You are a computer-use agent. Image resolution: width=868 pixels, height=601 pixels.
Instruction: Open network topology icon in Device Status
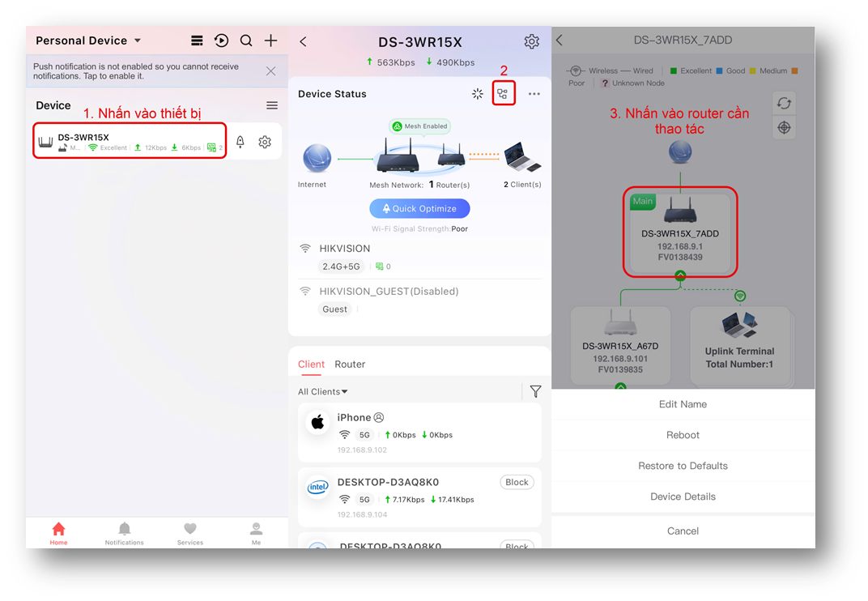pos(503,94)
